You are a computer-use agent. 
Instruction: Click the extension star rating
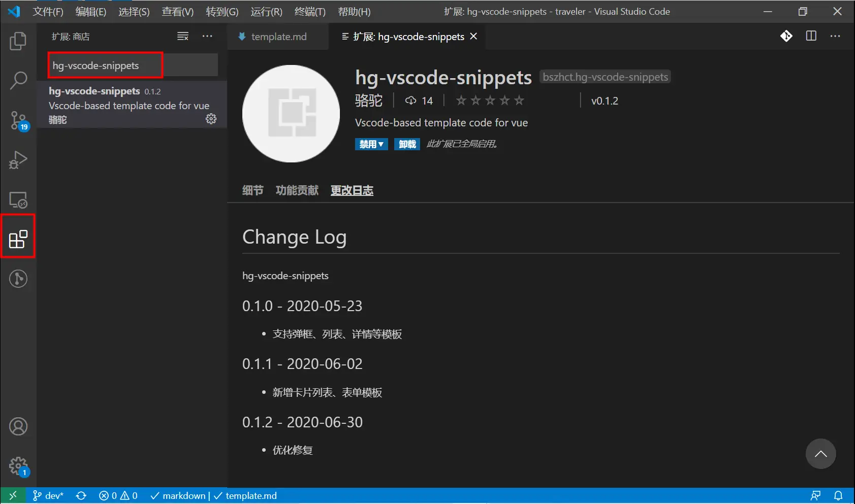[x=490, y=100]
